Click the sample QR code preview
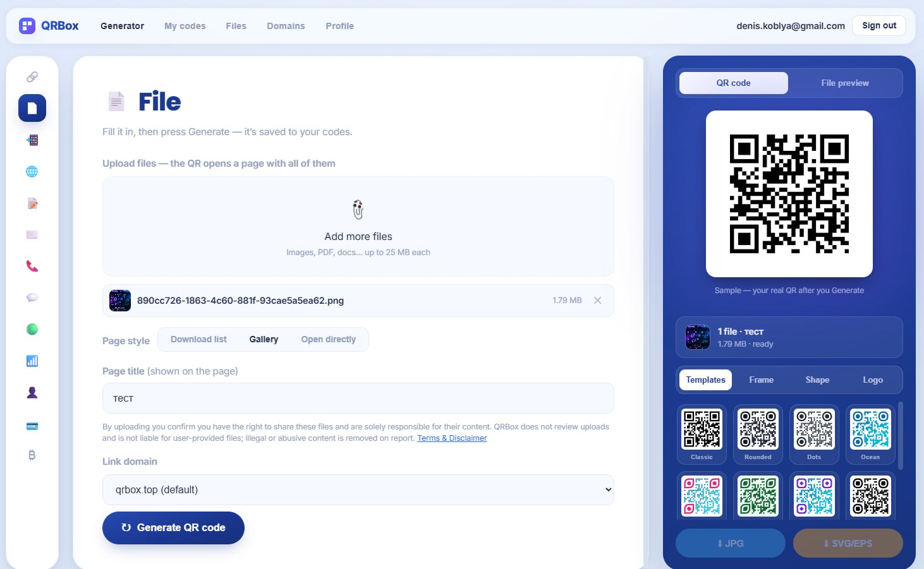 789,194
